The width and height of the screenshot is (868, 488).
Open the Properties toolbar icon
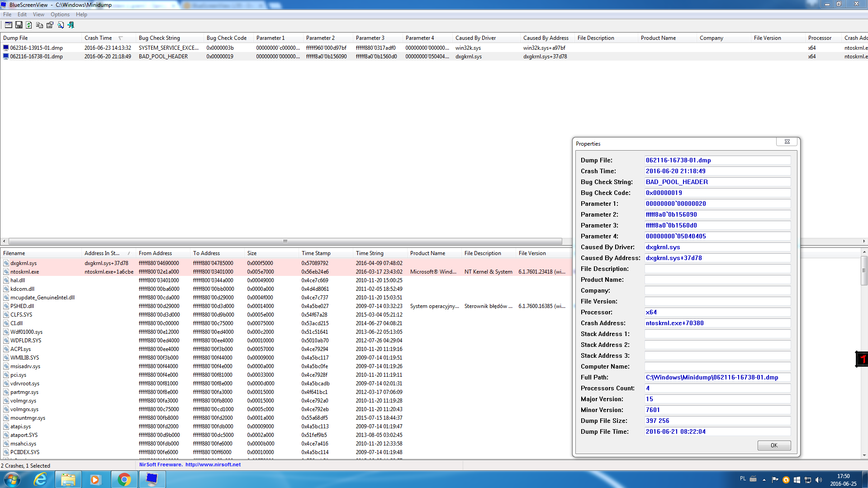pyautogui.click(x=50, y=25)
